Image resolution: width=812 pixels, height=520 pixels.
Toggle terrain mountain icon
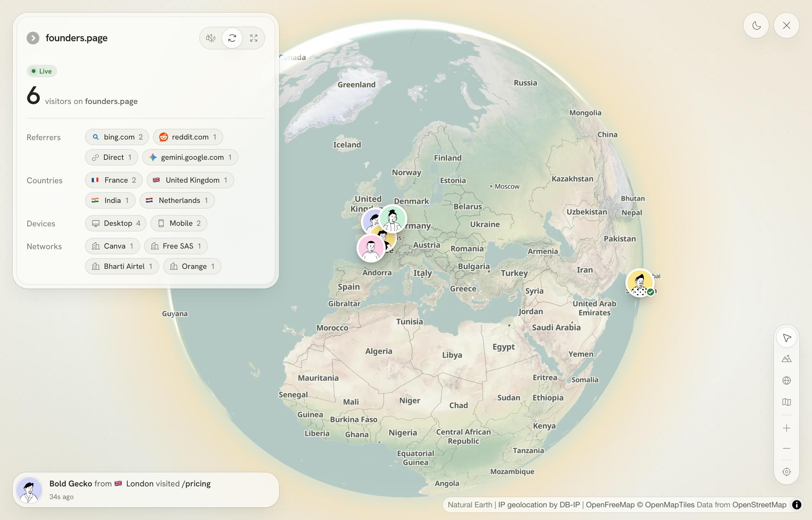[787, 359]
